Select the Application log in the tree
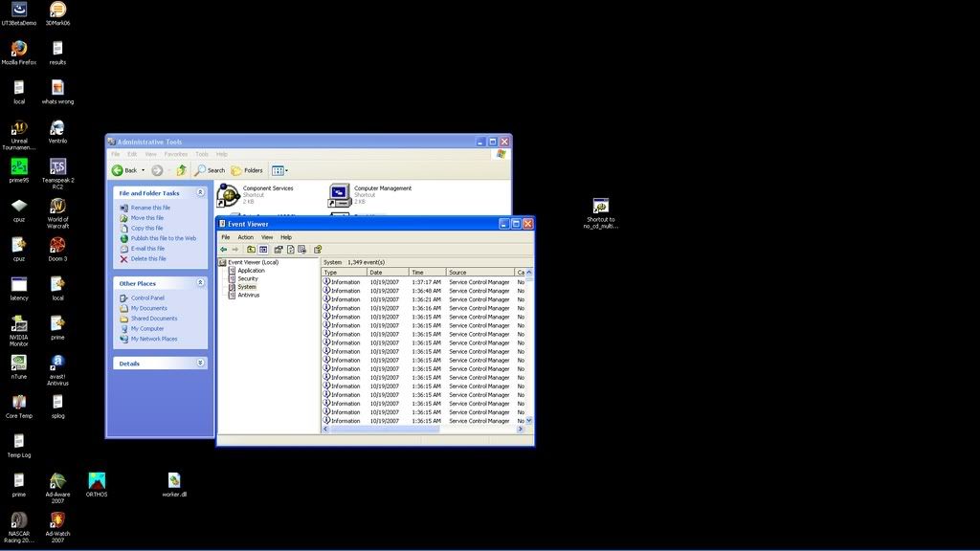980x551 pixels. click(251, 271)
